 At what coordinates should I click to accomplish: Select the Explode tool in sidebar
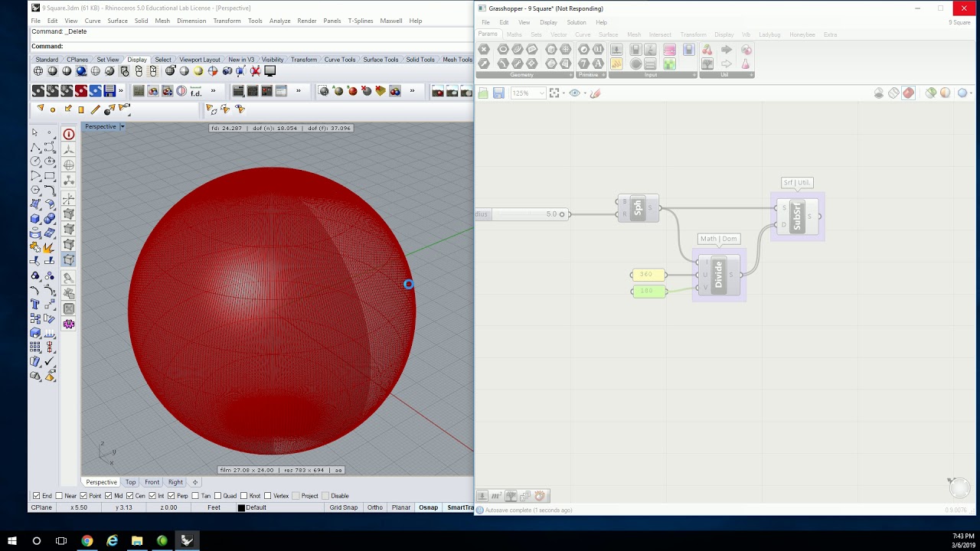pos(48,247)
